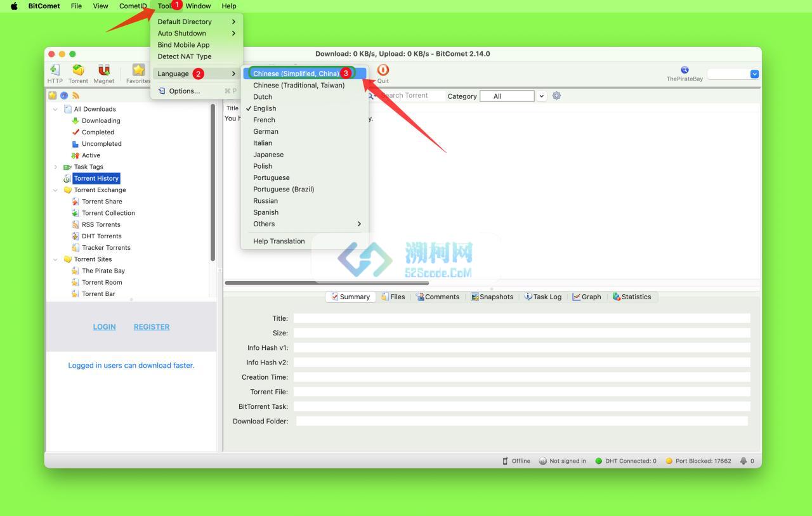Click the DHT Connected green indicator

598,461
